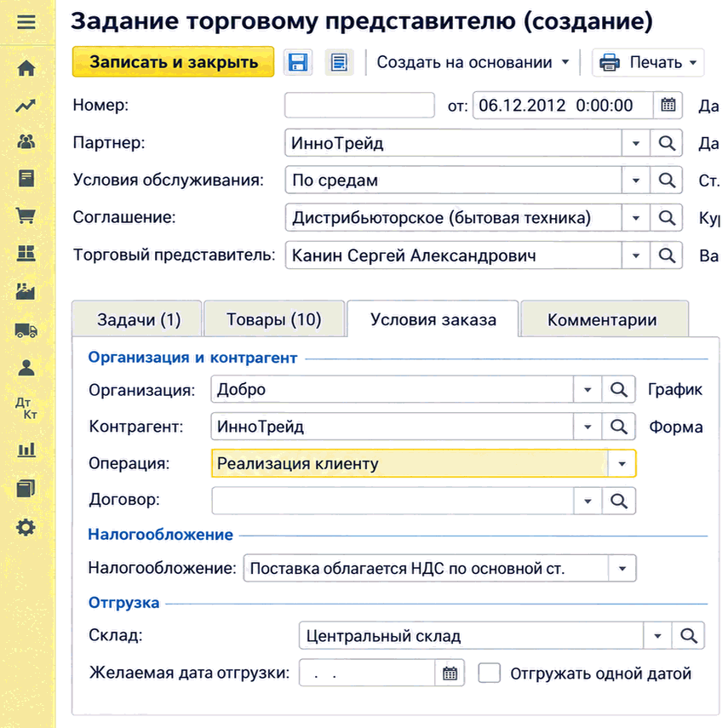This screenshot has height=728, width=728.
Task: Open the single person sidebar section
Action: tap(26, 367)
